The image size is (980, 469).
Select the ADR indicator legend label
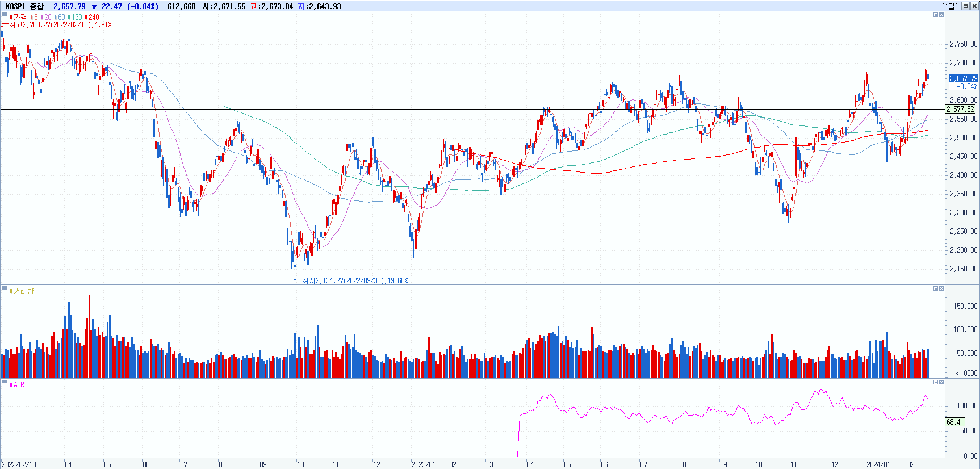(18, 385)
